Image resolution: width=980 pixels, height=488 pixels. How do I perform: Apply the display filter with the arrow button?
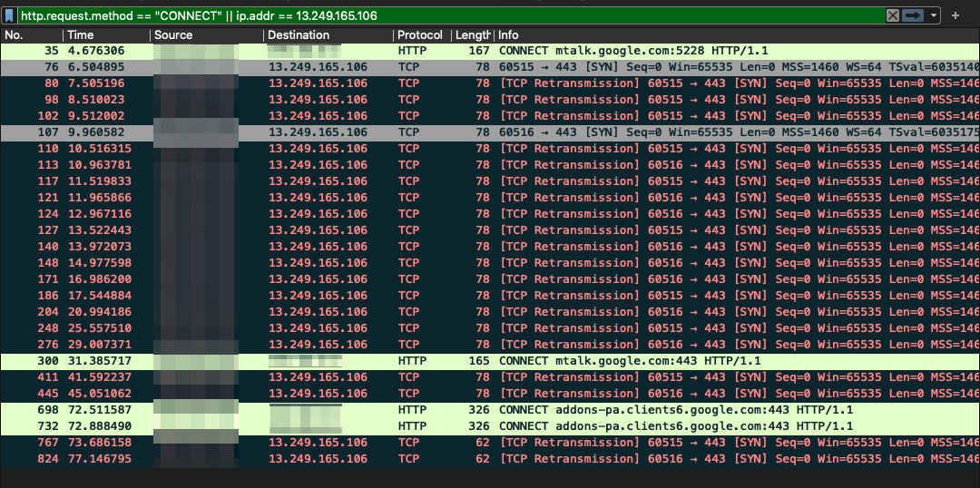click(913, 15)
